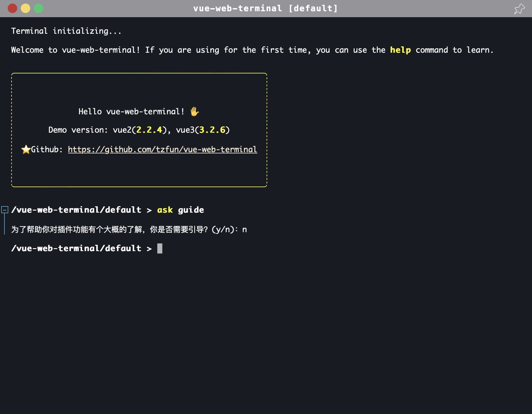Click the highlighted 'help' command word
Viewport: 532px width, 414px height.
[x=400, y=50]
